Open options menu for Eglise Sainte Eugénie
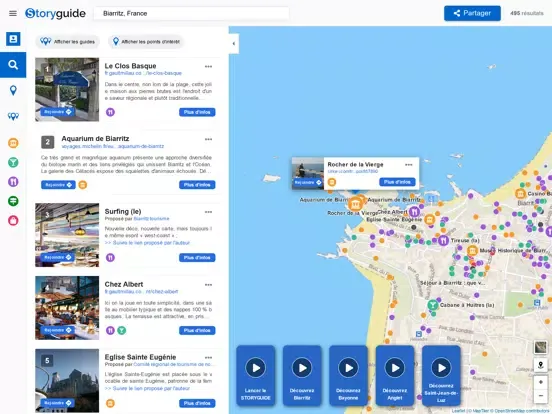Viewport: 552px width, 414px height. pos(208,358)
